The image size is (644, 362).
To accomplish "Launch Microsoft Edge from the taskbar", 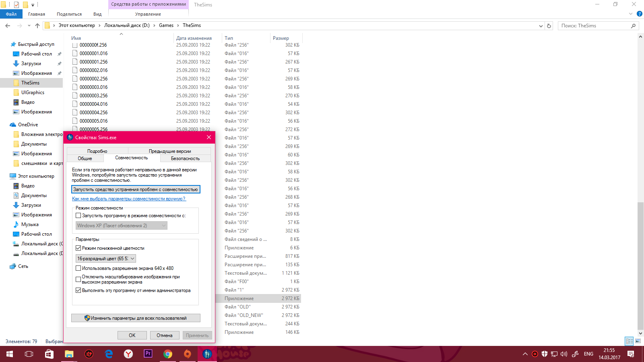I will (x=109, y=354).
